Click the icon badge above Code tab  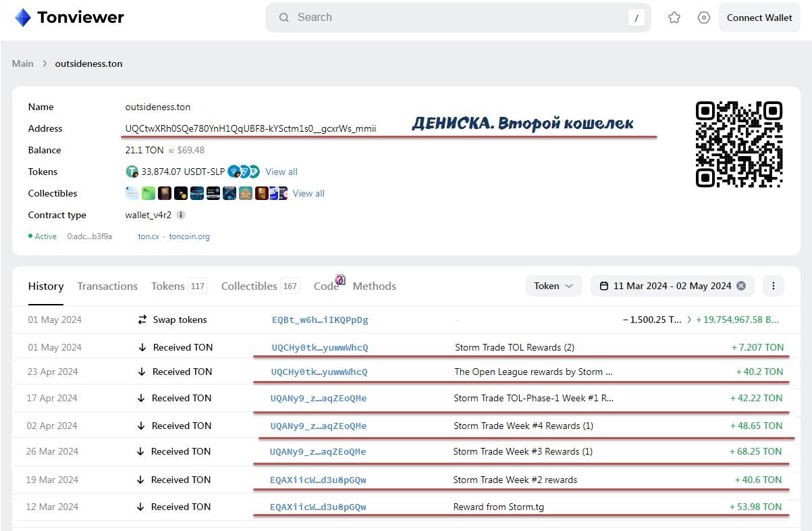pyautogui.click(x=340, y=280)
